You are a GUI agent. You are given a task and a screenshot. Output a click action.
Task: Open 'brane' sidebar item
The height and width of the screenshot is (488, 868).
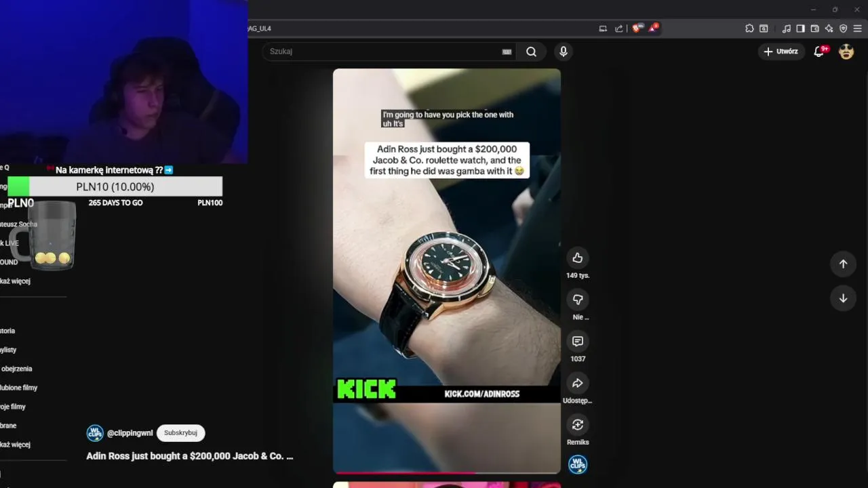point(8,426)
